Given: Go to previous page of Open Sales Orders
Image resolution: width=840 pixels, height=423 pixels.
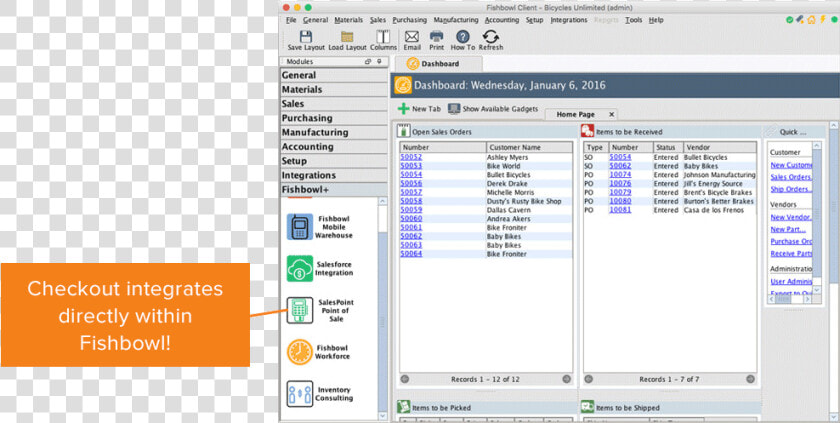Looking at the screenshot, I should 405,379.
